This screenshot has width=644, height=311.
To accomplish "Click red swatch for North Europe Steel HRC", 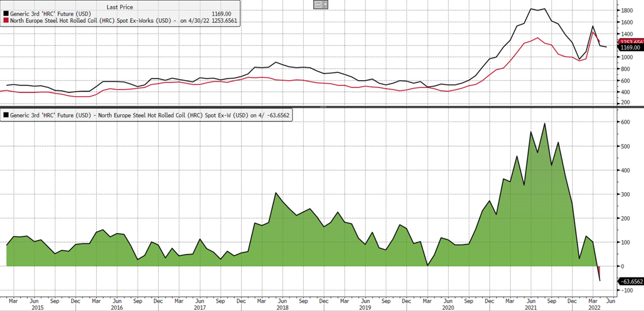I will coord(6,20).
